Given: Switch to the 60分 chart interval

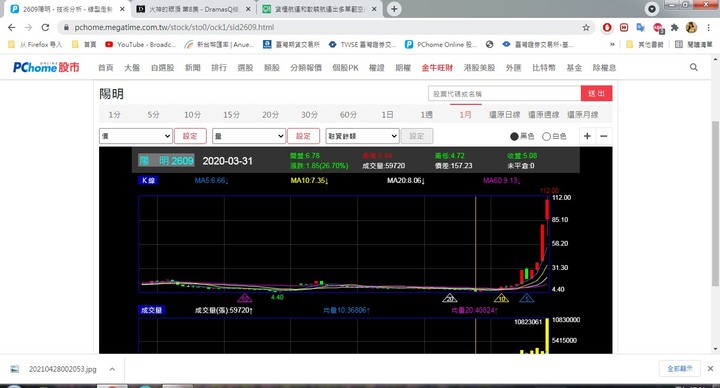Looking at the screenshot, I should (x=348, y=115).
